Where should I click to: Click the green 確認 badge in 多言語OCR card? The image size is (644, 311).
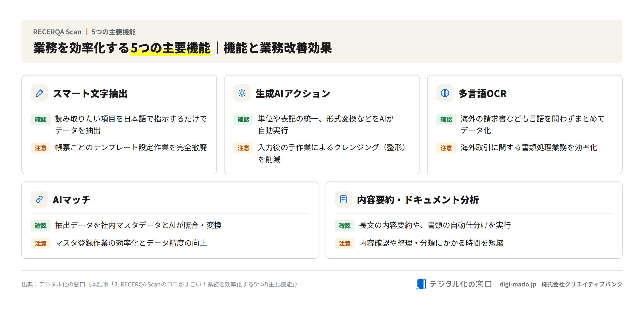point(446,119)
